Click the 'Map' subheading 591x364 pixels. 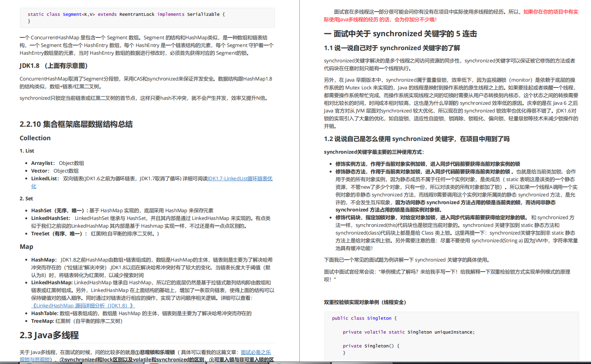[x=27, y=247]
